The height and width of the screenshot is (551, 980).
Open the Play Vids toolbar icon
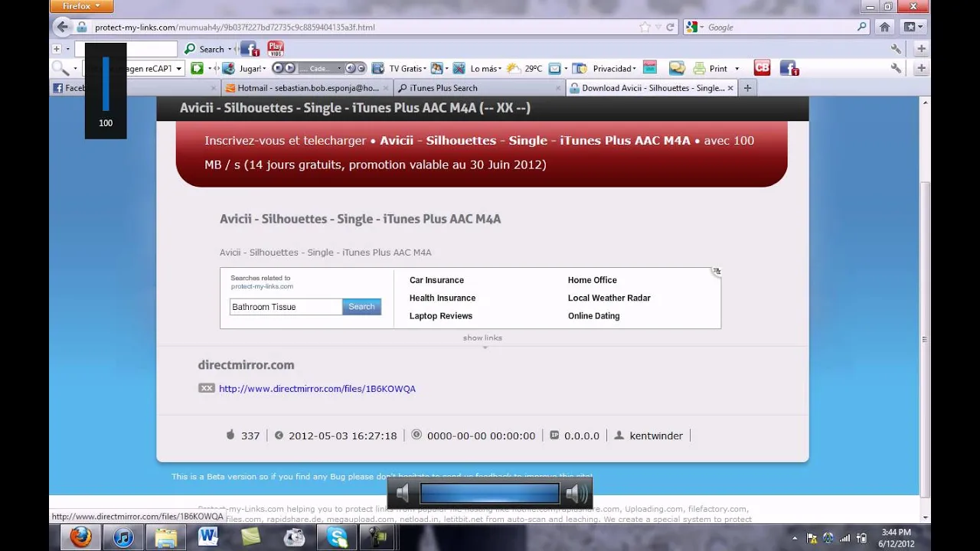[276, 49]
